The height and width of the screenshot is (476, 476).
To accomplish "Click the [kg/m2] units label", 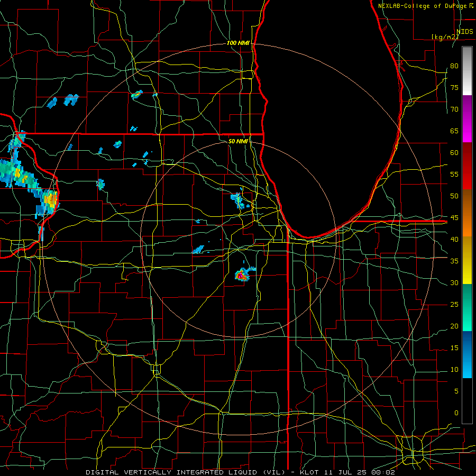I will pyautogui.click(x=445, y=36).
